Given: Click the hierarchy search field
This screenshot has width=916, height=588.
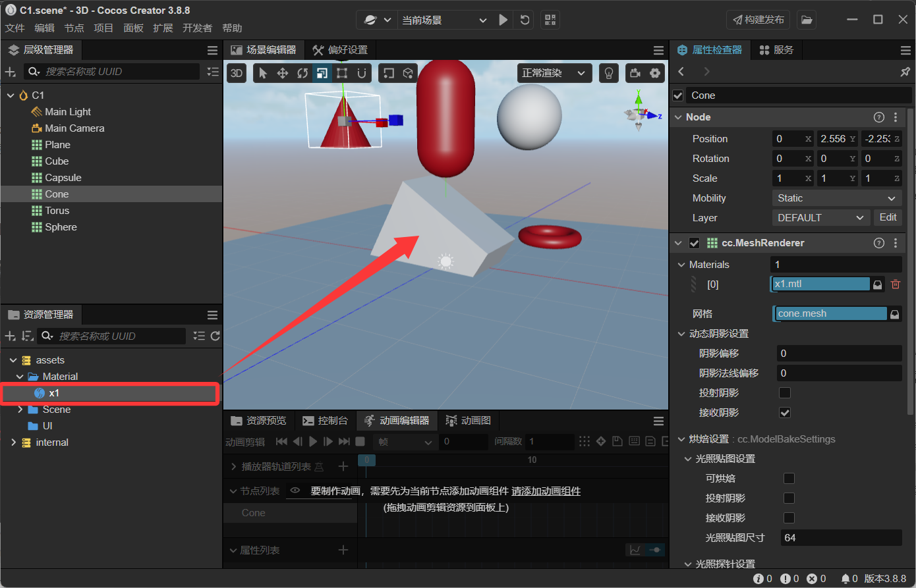Looking at the screenshot, I should click(111, 72).
